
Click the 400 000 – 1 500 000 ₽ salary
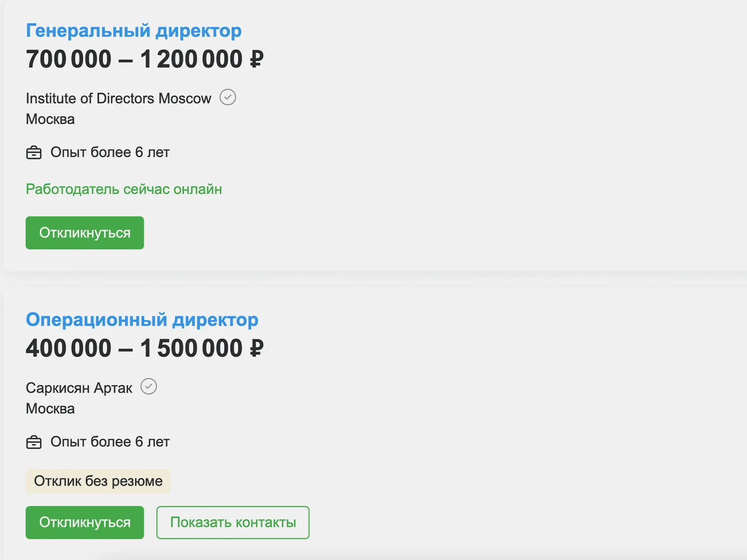coord(144,349)
